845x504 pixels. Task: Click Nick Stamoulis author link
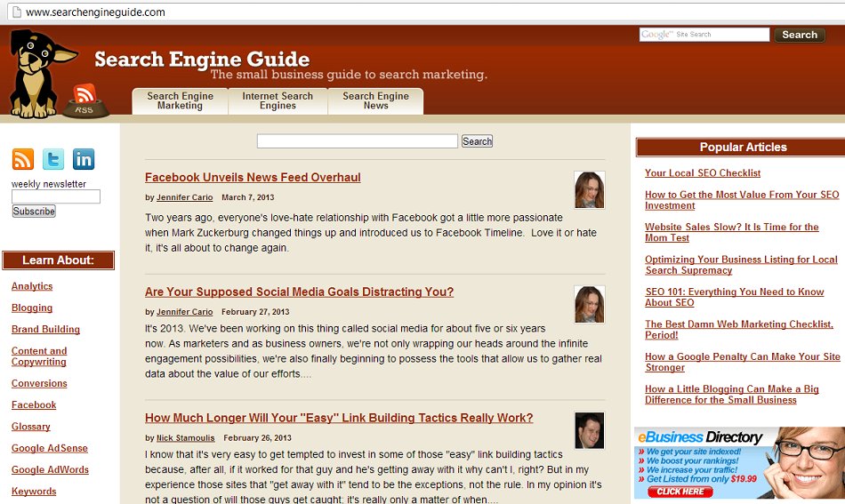[185, 437]
